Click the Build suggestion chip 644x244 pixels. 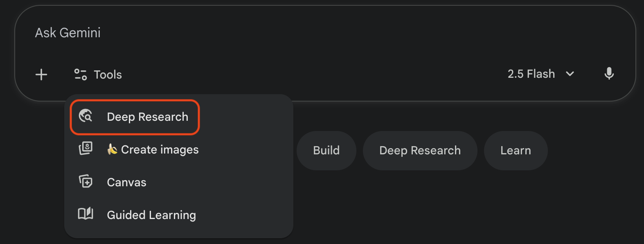coord(326,151)
